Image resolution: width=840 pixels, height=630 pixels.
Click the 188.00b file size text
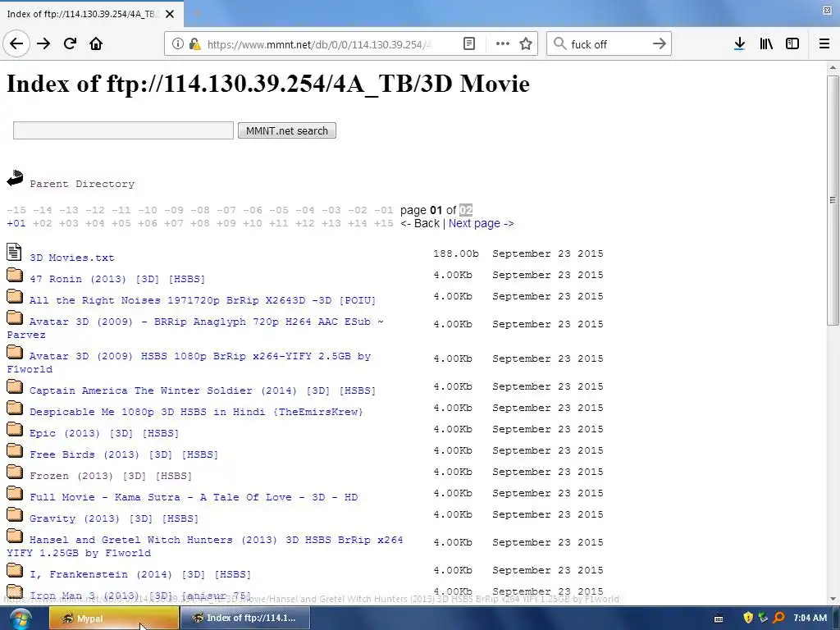click(456, 253)
